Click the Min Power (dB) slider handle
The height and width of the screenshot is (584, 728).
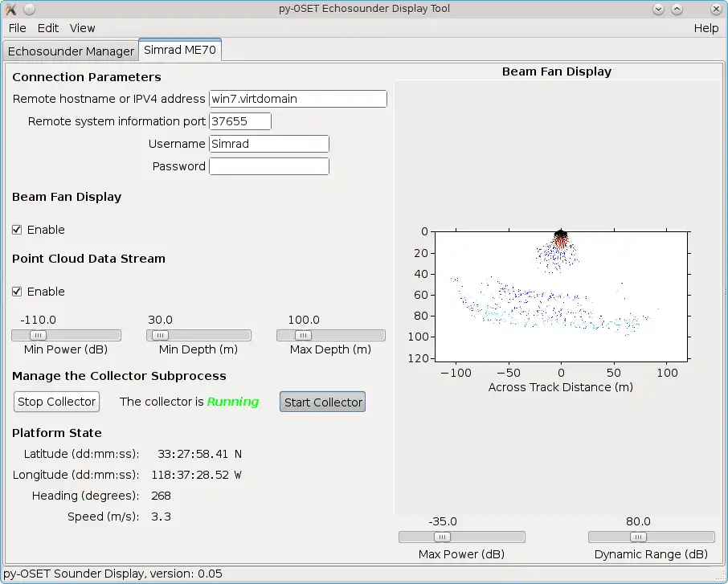[38, 335]
